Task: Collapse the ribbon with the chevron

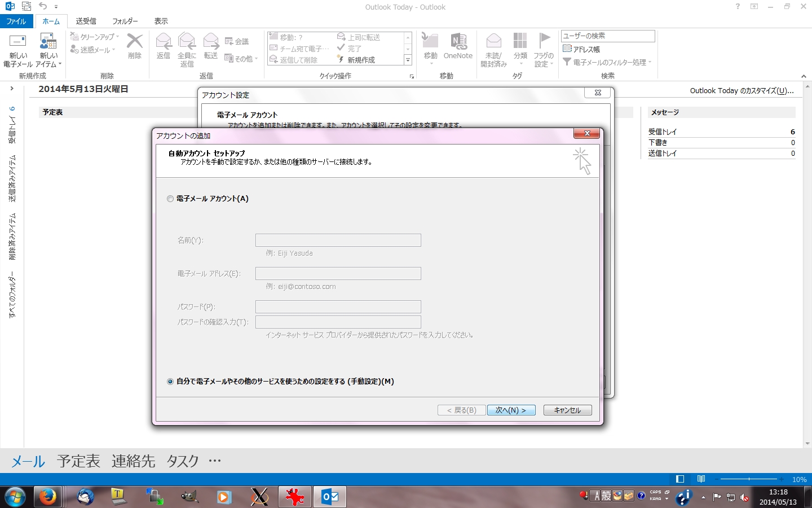Action: (x=804, y=76)
